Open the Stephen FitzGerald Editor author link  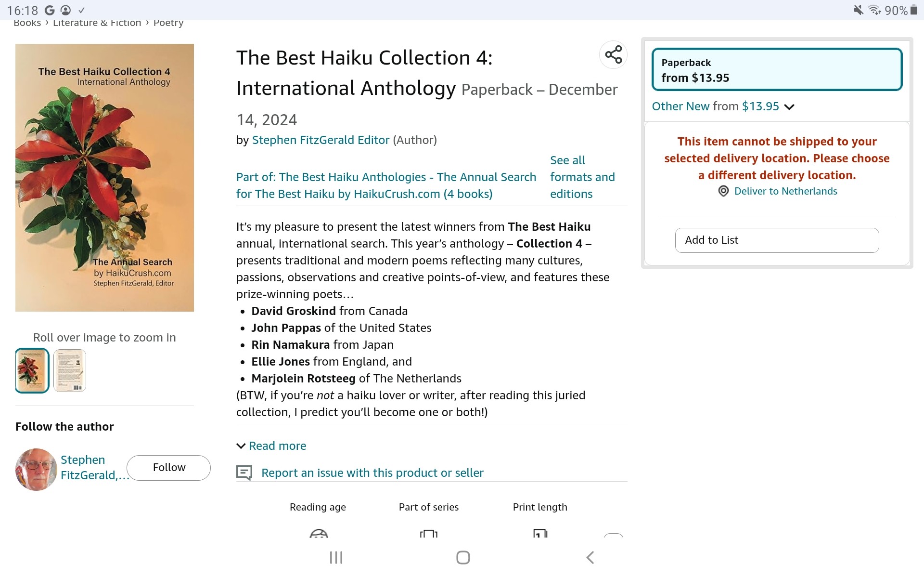[321, 140]
